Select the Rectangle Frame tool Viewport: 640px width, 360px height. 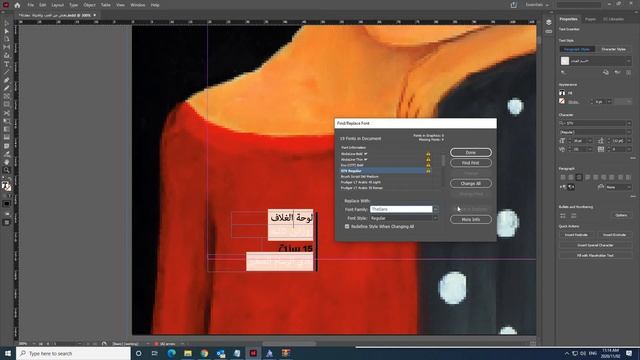[7, 96]
